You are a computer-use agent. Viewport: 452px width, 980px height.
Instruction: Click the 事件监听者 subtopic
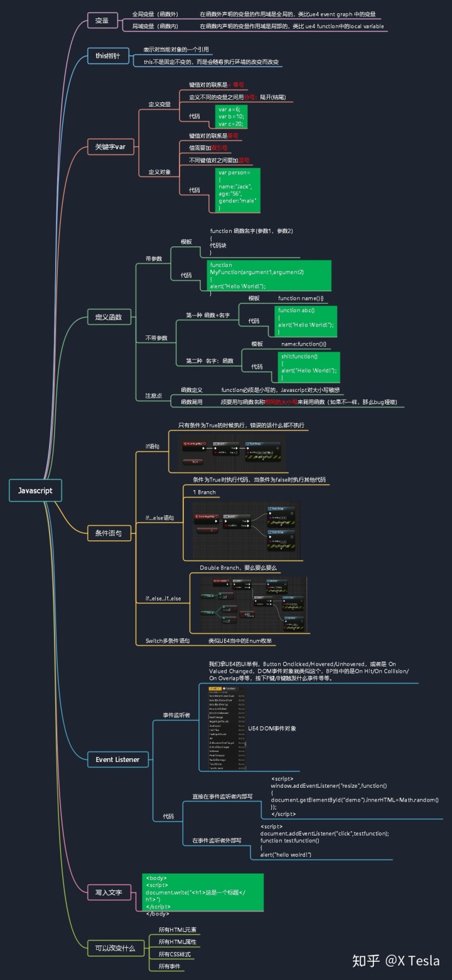pyautogui.click(x=176, y=716)
